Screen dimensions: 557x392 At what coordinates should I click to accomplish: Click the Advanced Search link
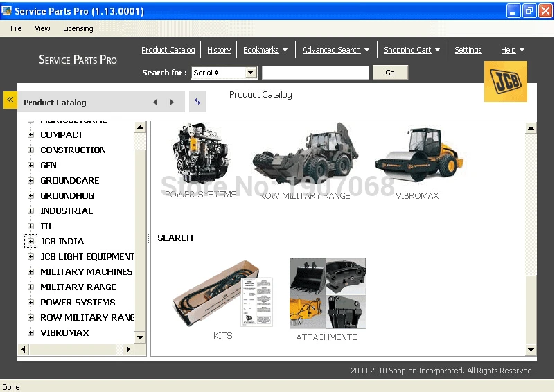331,50
